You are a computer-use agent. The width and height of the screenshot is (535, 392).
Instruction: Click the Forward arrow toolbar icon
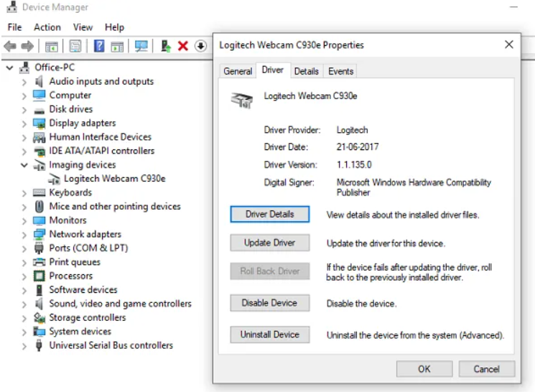(x=27, y=46)
